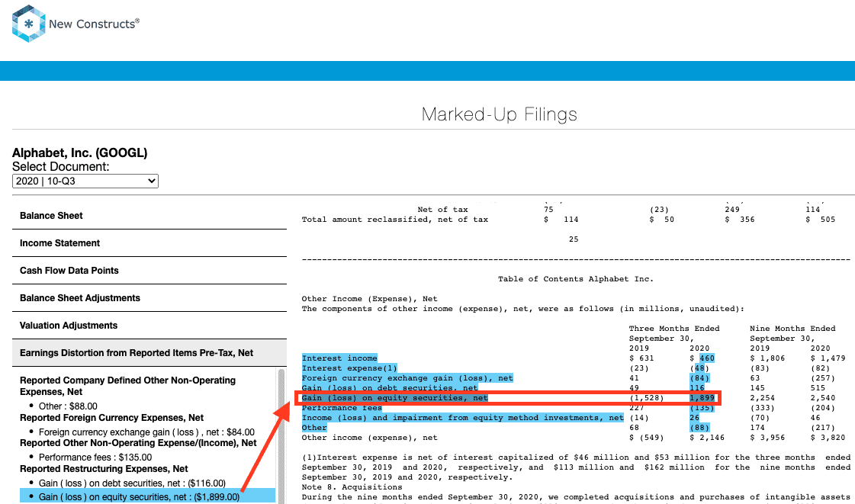Show the Valuation Adjustments section
This screenshot has height=504, width=855.
149,326
